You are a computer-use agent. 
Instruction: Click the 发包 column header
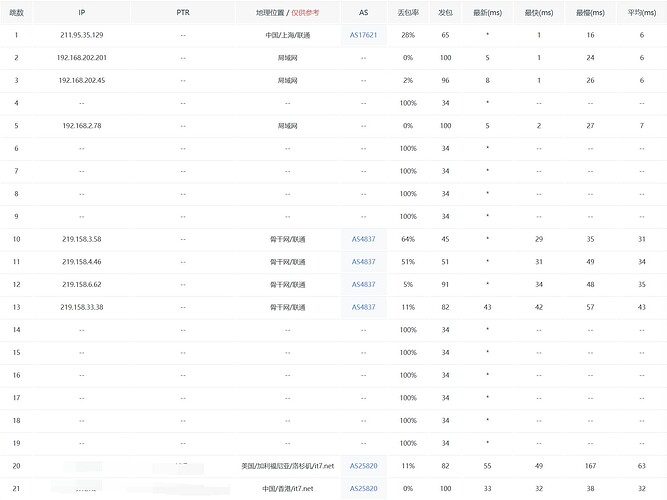[x=445, y=12]
